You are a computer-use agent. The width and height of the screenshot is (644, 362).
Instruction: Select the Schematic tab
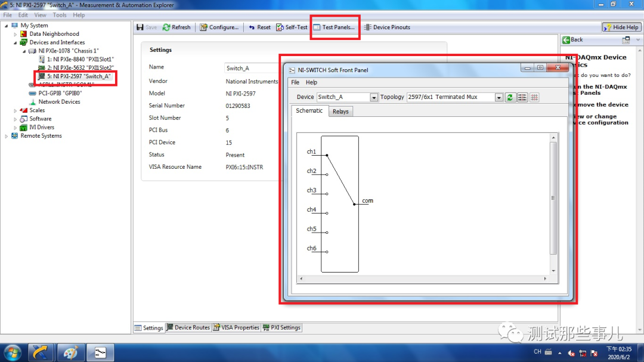coord(309,110)
